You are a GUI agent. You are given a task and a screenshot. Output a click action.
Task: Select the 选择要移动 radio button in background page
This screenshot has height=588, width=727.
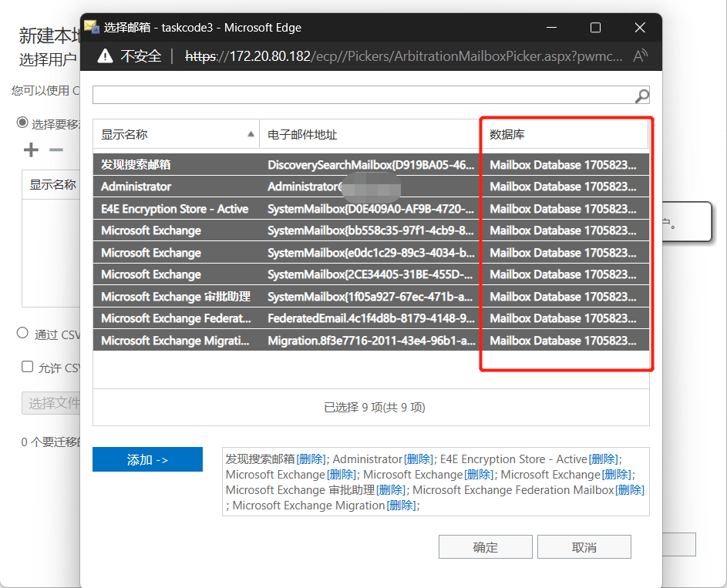(22, 123)
